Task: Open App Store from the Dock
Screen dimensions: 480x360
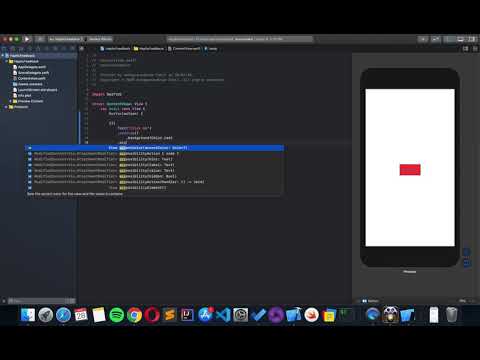Action: tap(205, 315)
